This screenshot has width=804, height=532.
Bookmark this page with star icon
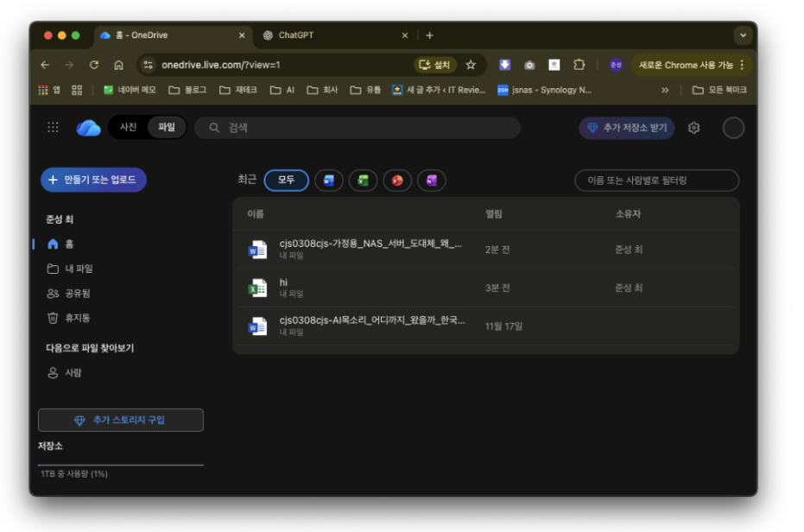pos(471,65)
